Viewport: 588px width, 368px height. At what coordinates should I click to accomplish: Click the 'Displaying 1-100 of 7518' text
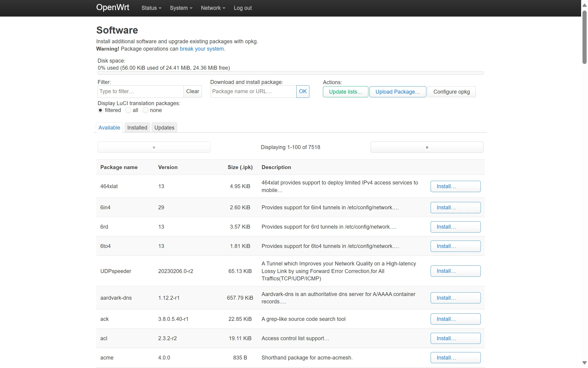290,147
